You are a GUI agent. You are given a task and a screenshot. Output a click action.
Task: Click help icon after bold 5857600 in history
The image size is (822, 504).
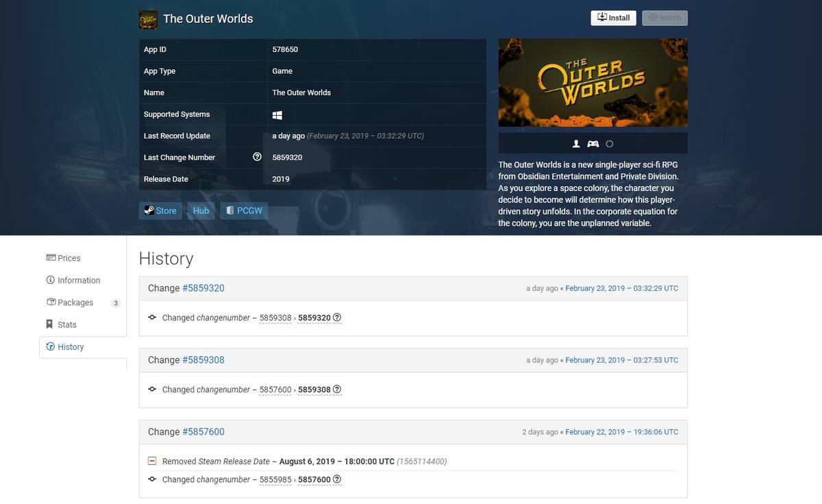[337, 480]
